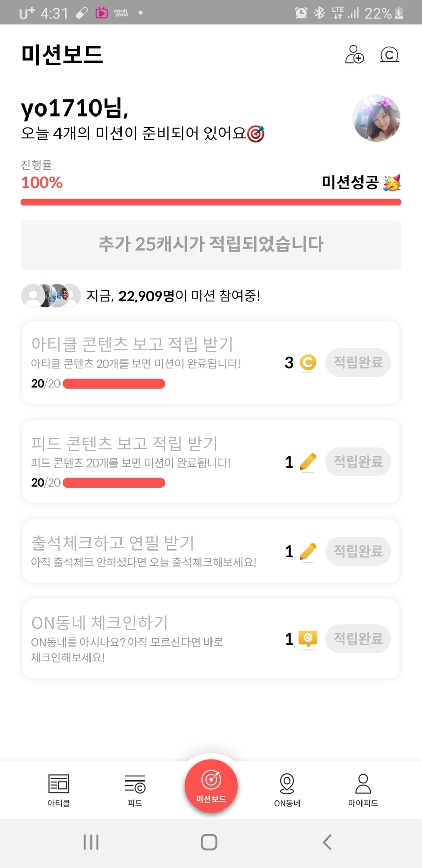Screen dimensions: 422x868
Task: Open the cash coin icon at top right
Action: click(x=389, y=54)
